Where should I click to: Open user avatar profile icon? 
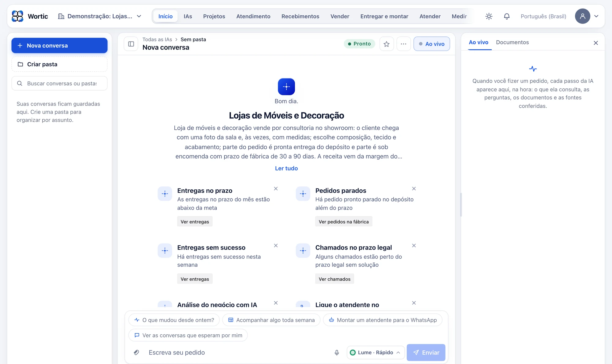[582, 16]
